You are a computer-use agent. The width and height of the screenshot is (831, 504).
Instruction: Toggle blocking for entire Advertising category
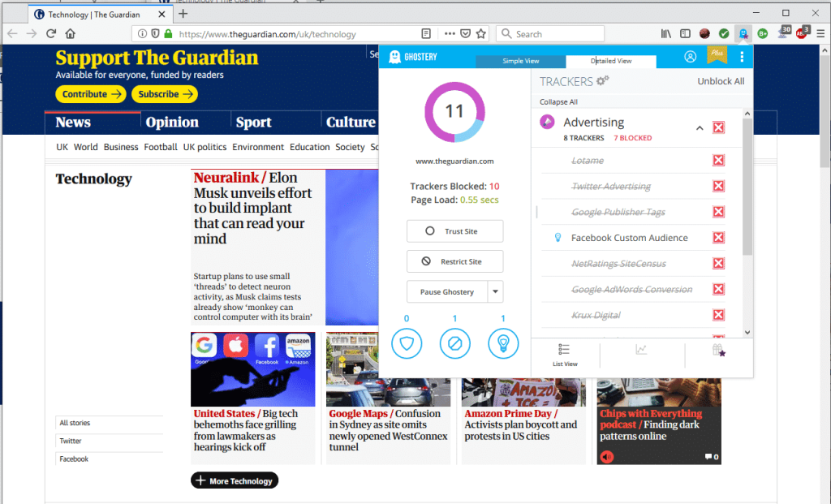[x=718, y=127]
